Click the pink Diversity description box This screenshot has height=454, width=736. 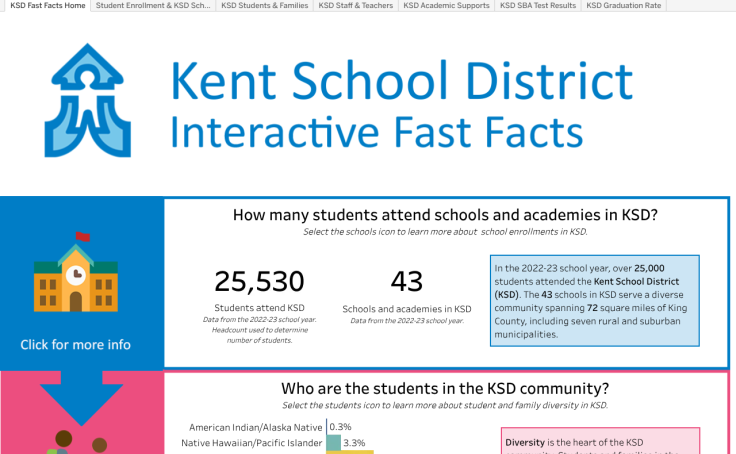[600, 441]
